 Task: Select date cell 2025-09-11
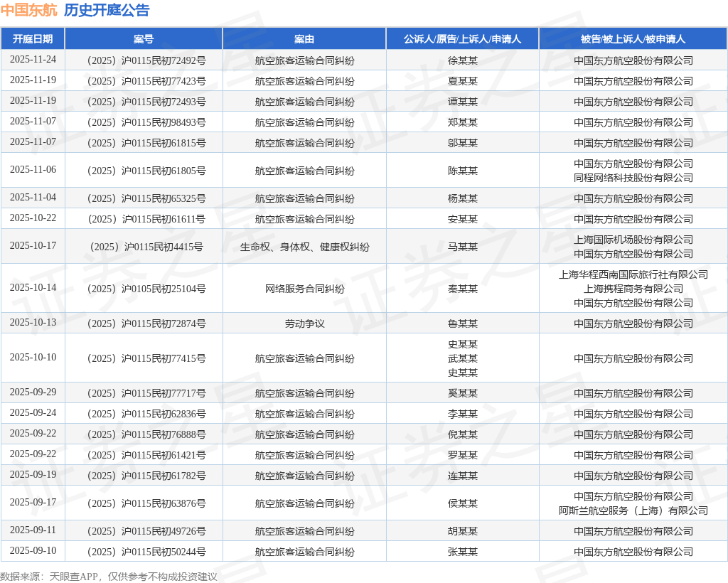(x=33, y=530)
